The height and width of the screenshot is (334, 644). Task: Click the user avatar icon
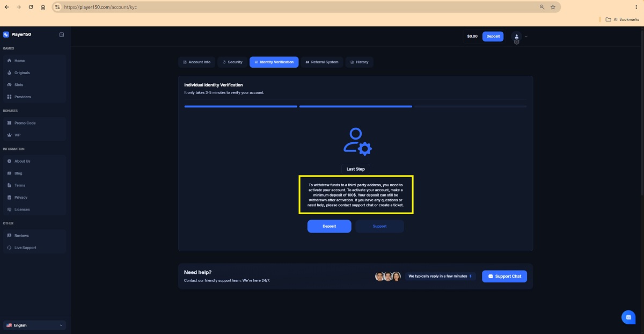517,37
